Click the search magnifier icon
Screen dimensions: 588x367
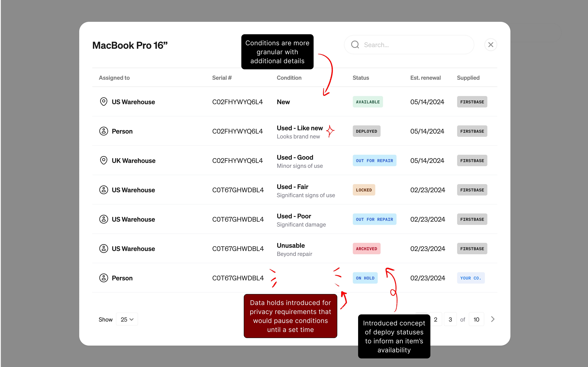[355, 45]
